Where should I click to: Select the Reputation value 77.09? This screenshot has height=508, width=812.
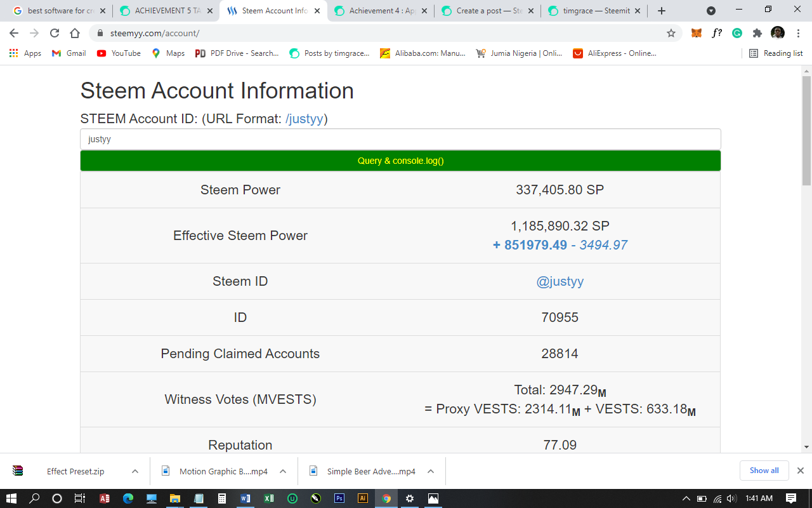(x=560, y=445)
